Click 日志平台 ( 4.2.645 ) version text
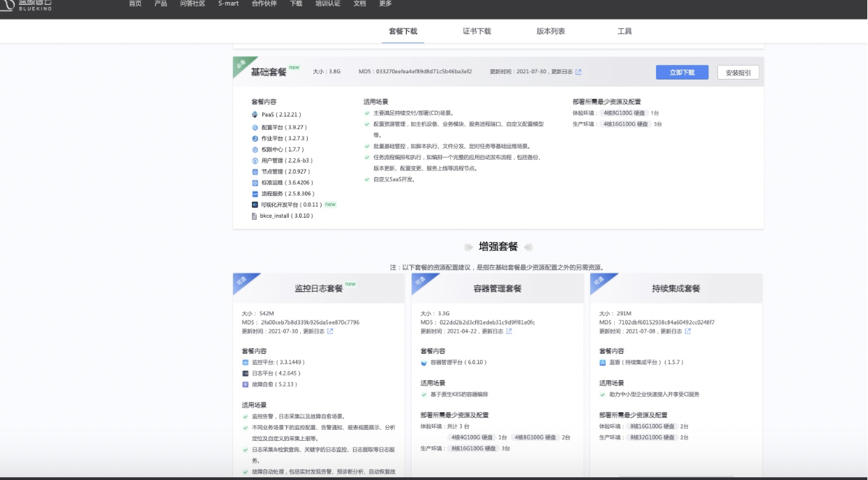 [275, 373]
